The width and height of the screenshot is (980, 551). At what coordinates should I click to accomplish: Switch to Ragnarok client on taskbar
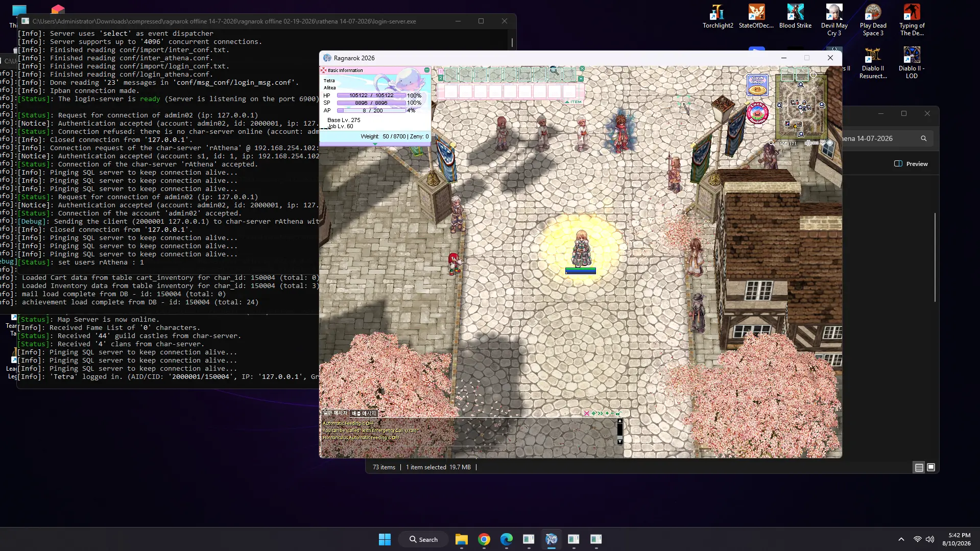click(x=551, y=539)
